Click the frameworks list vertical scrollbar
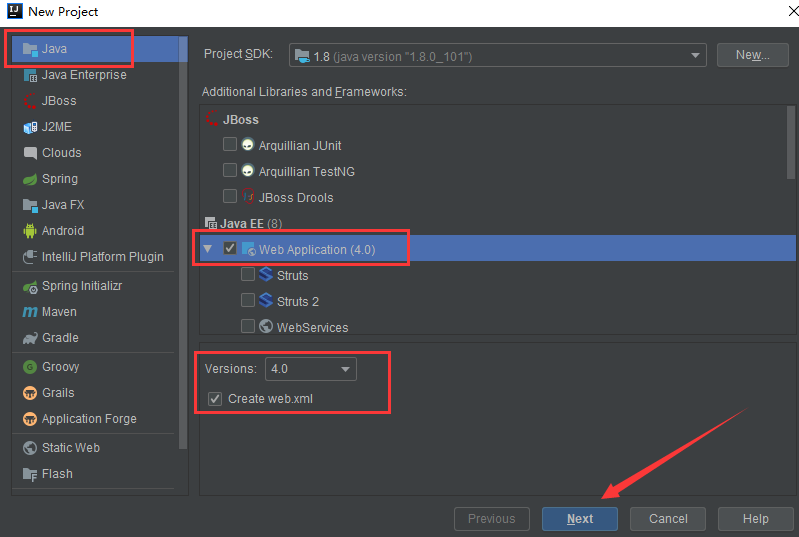The width and height of the screenshot is (799, 537). (x=790, y=142)
